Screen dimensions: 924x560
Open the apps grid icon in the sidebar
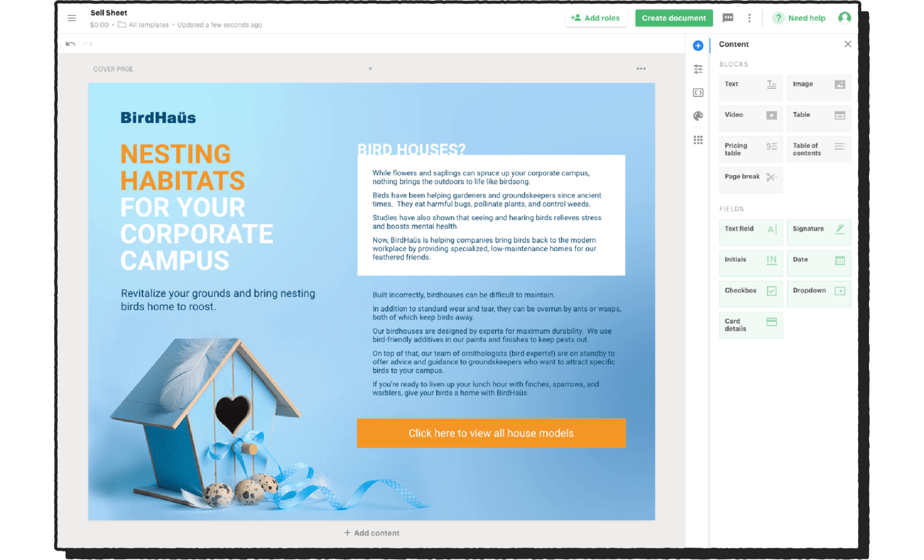pyautogui.click(x=698, y=140)
